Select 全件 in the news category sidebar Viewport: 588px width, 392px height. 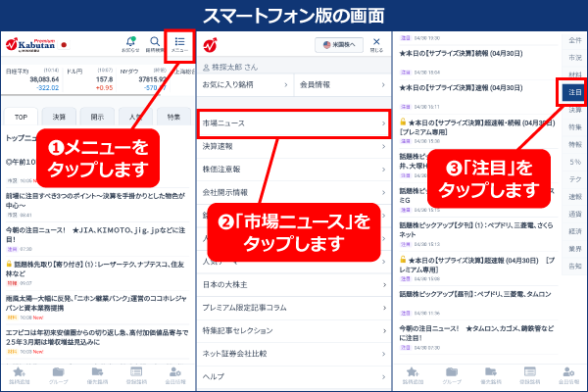point(575,40)
